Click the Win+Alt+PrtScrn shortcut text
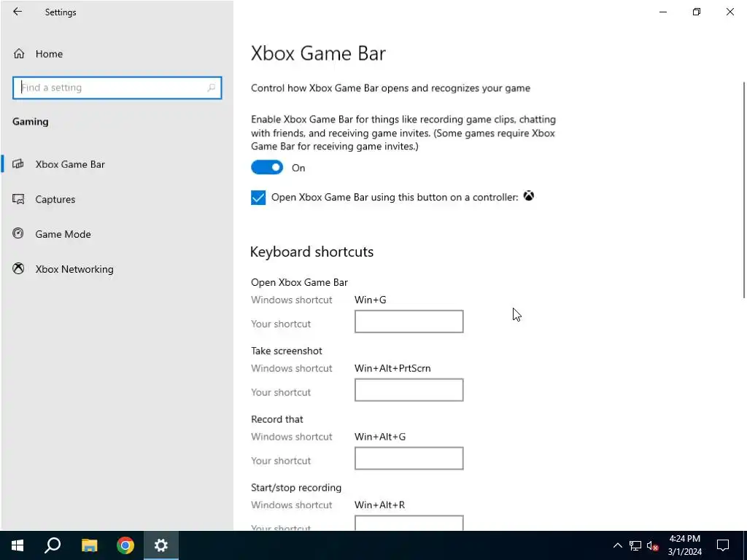Screen dimensions: 747x560 click(392, 368)
